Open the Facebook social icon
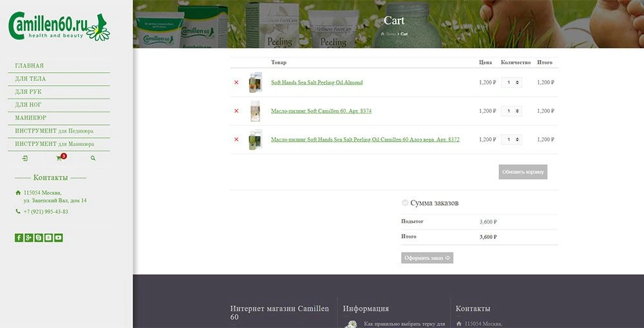 pyautogui.click(x=19, y=238)
